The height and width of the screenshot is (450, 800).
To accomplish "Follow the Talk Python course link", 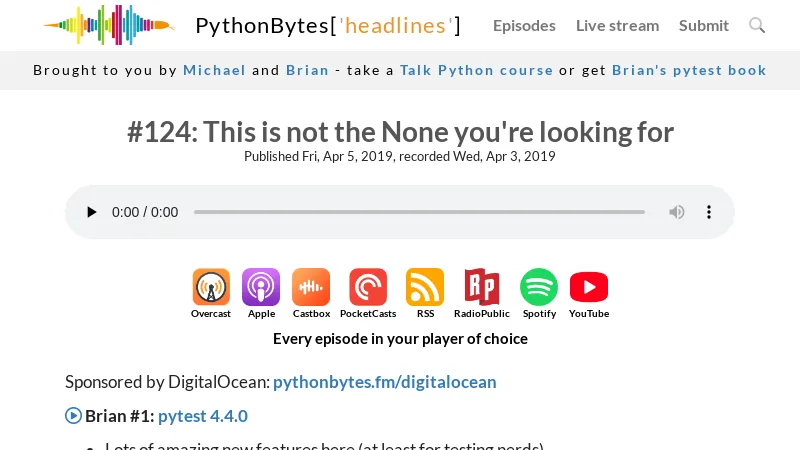I will pos(476,70).
